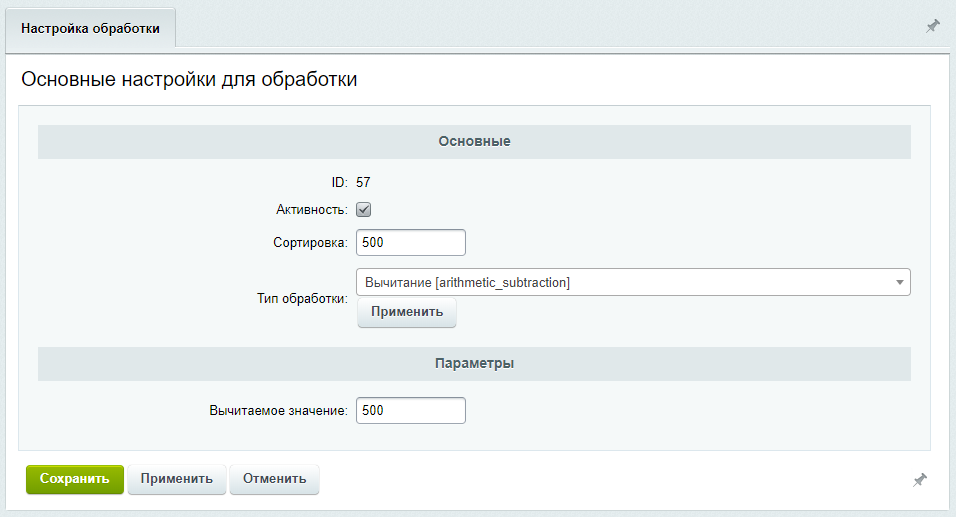Click the green Сохранить button
This screenshot has height=517, width=956.
74,479
